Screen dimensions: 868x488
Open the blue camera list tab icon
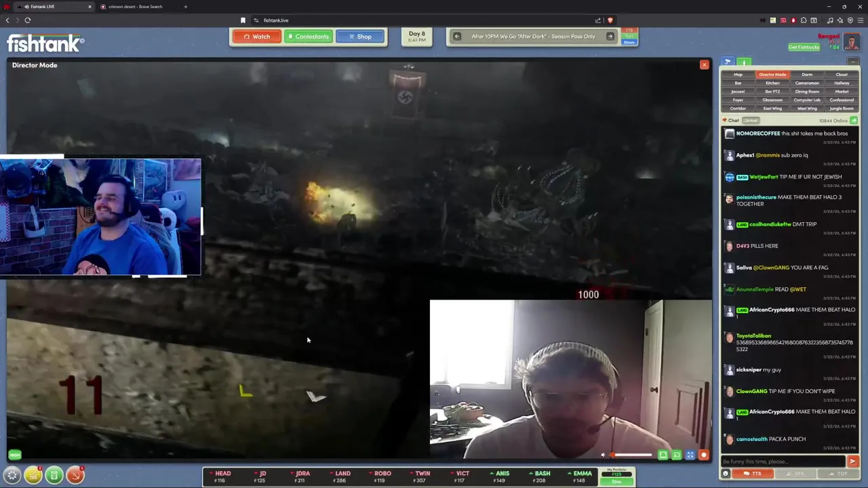(x=728, y=62)
